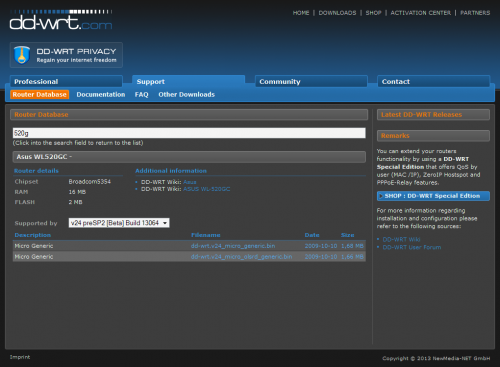Click the router search field containing 520g

pos(189,133)
